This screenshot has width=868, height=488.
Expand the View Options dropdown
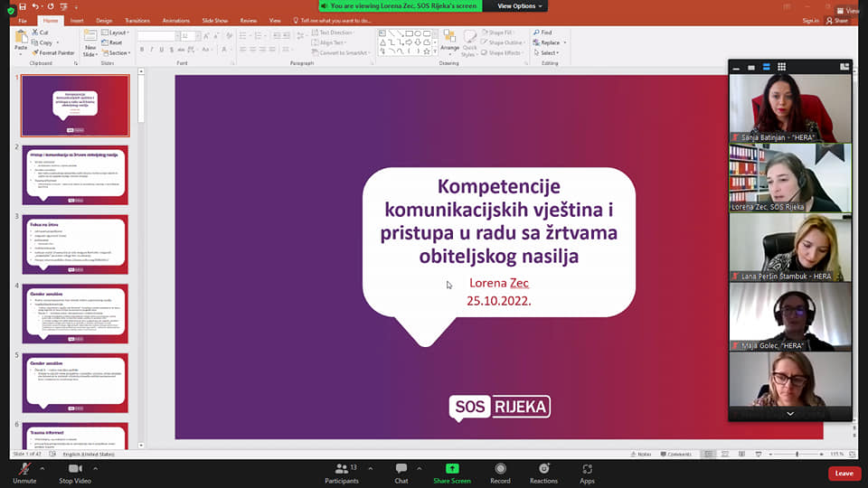(x=520, y=6)
